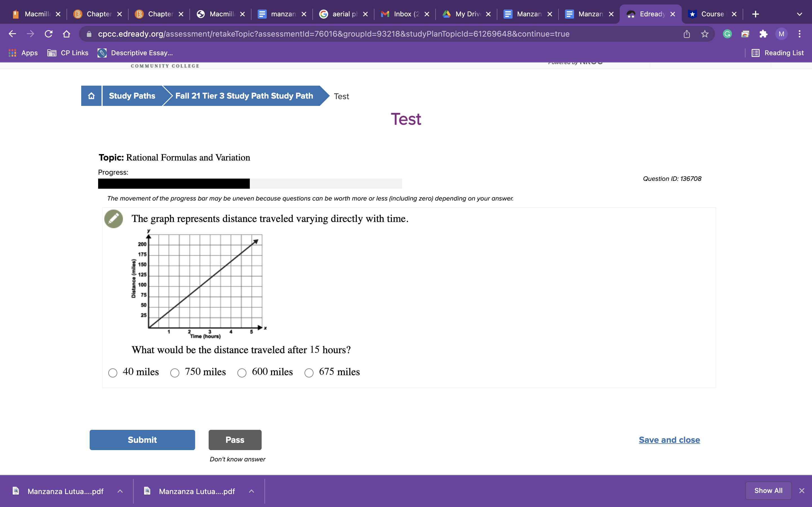Screen dimensions: 812x507
Task: Click the home icon in breadcrumb
Action: 91,96
